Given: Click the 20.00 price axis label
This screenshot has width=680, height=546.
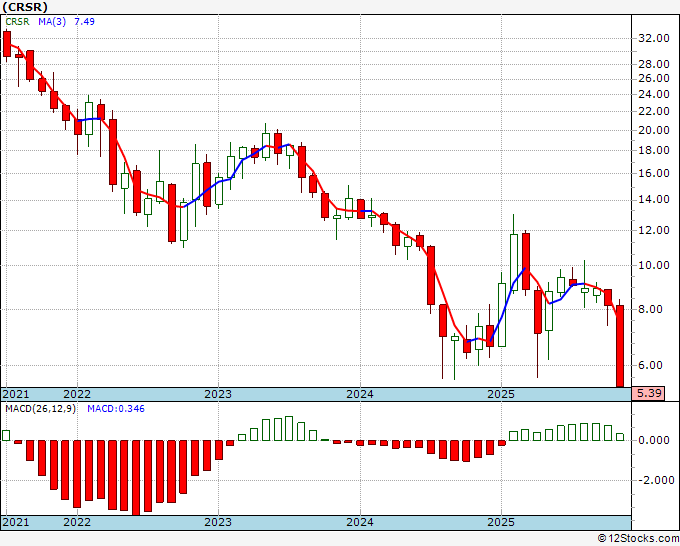Looking at the screenshot, I should 654,130.
